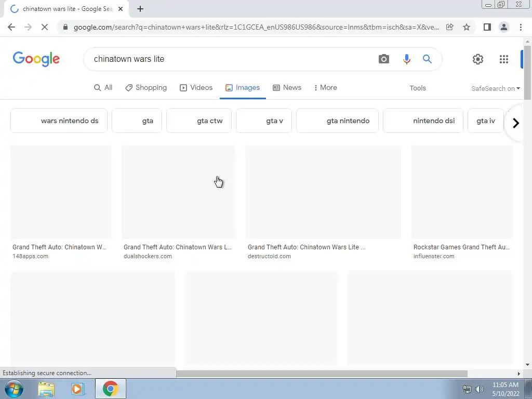
Task: Click the horizontal scrollbar thumb
Action: [322, 374]
